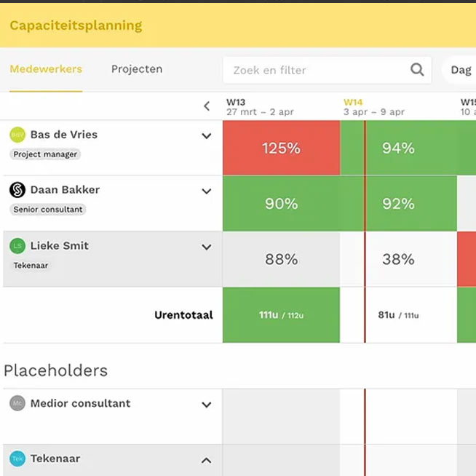Expand Lieke Smit row

(207, 247)
